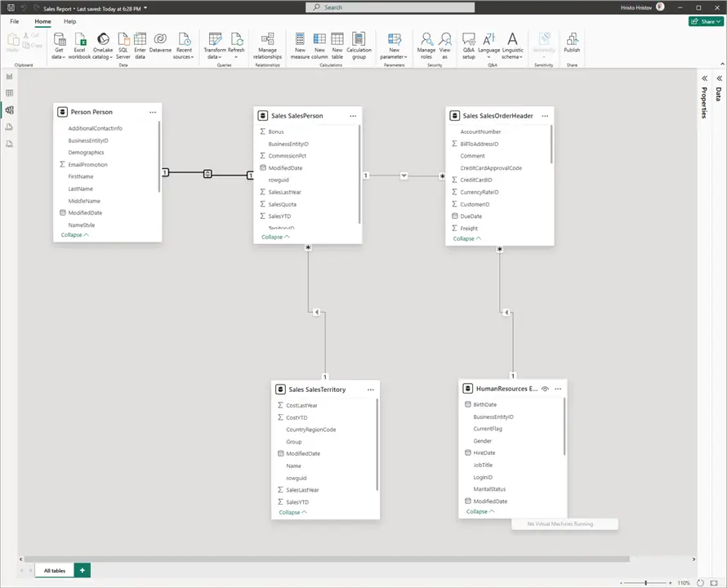Open more options on Person Person table
The image size is (727, 588).
[153, 112]
